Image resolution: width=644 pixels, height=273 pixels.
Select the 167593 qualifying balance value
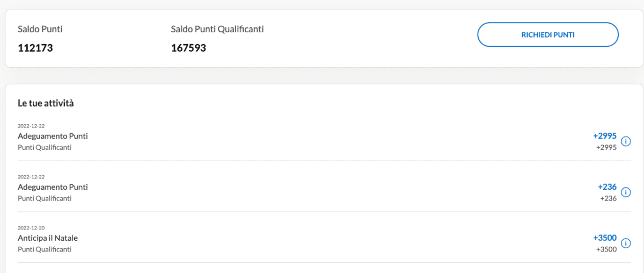point(188,48)
